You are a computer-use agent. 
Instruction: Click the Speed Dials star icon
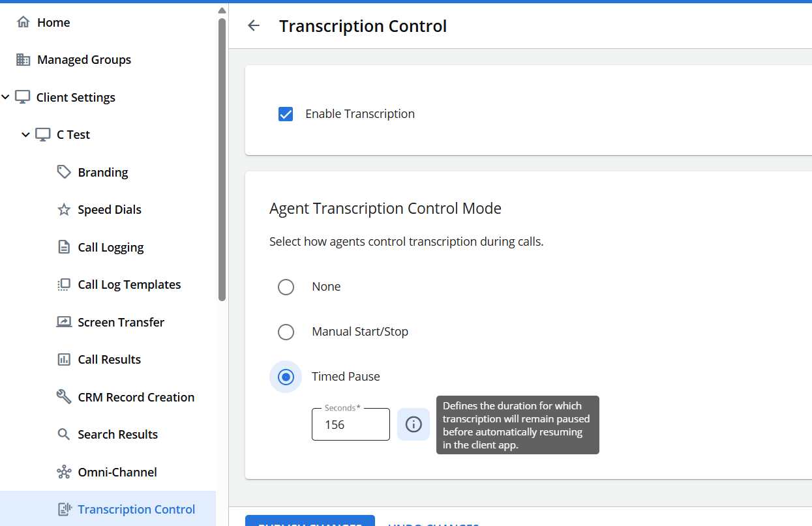click(x=64, y=210)
